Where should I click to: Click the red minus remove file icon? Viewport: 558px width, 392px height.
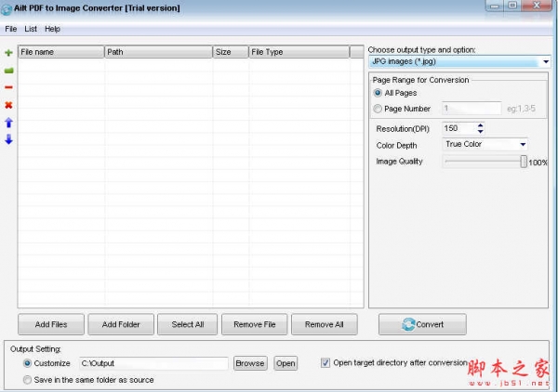tap(8, 87)
